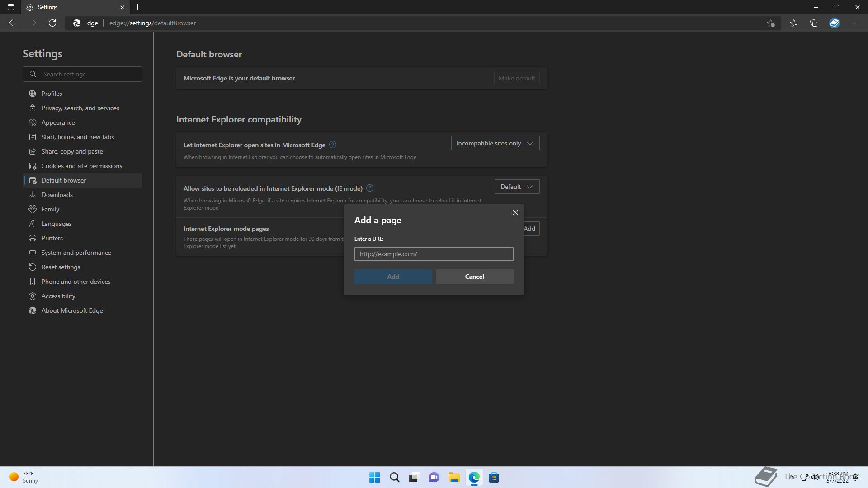Open the Collections icon
868x488 pixels.
point(814,23)
